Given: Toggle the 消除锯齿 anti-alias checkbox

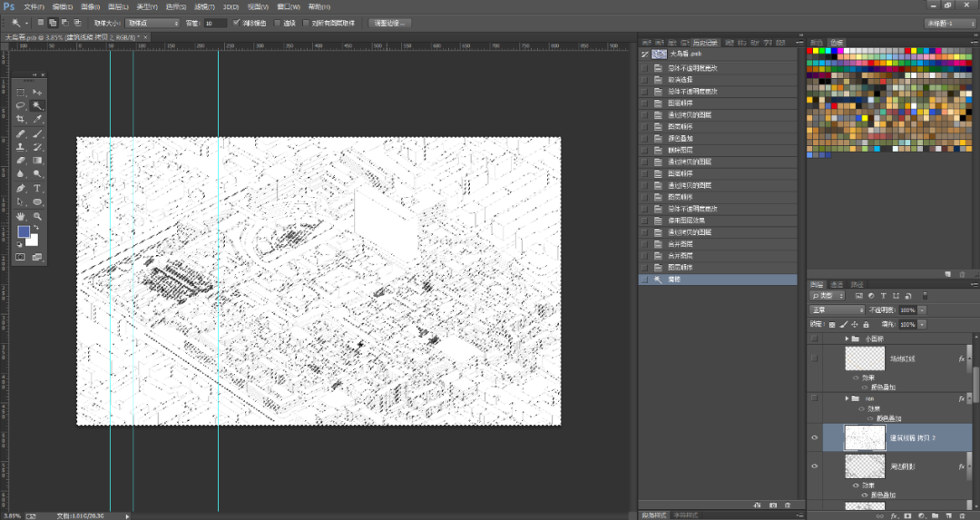Looking at the screenshot, I should point(237,23).
